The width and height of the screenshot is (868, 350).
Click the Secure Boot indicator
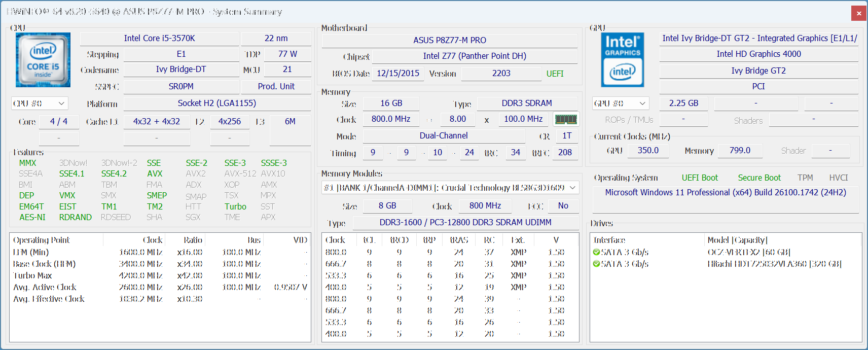[759, 178]
